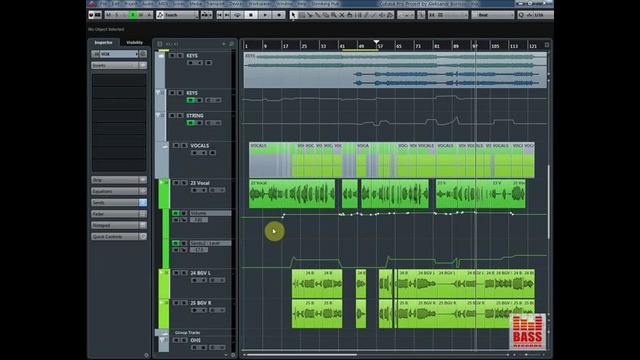Select the Zoom magnifier tool
The image size is (640, 360).
[333, 15]
